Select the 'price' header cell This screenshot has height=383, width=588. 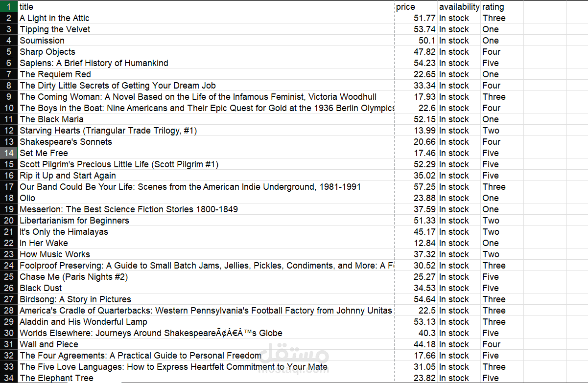click(416, 7)
